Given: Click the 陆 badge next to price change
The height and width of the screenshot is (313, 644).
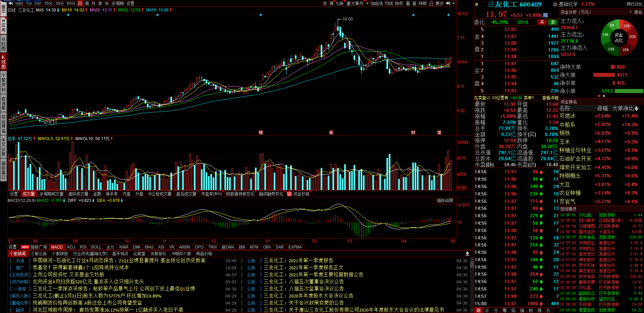Looking at the screenshot, I should 545,15.
